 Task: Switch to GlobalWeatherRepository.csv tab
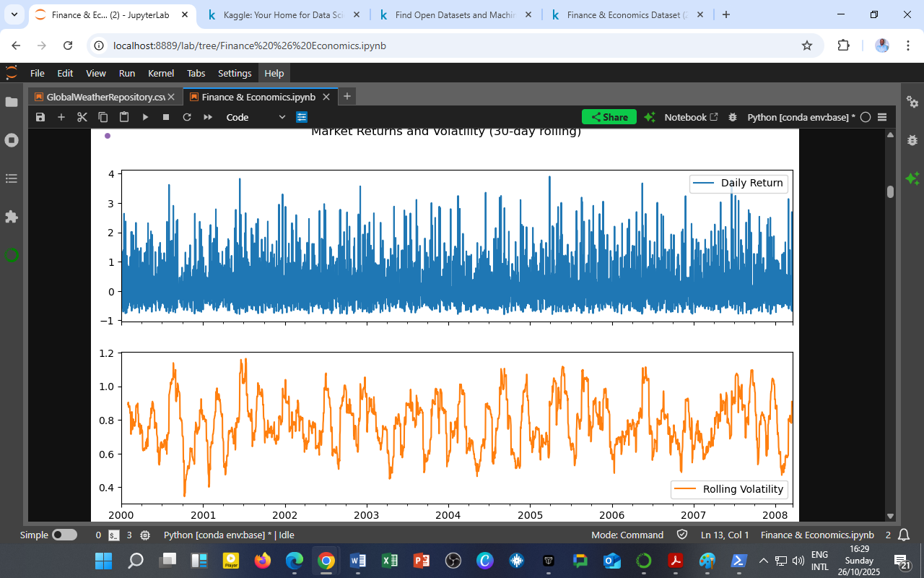(x=105, y=97)
